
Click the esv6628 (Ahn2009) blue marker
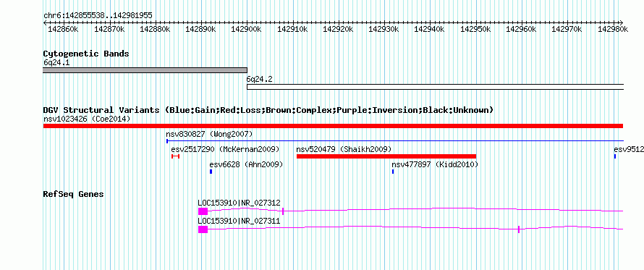pyautogui.click(x=211, y=172)
